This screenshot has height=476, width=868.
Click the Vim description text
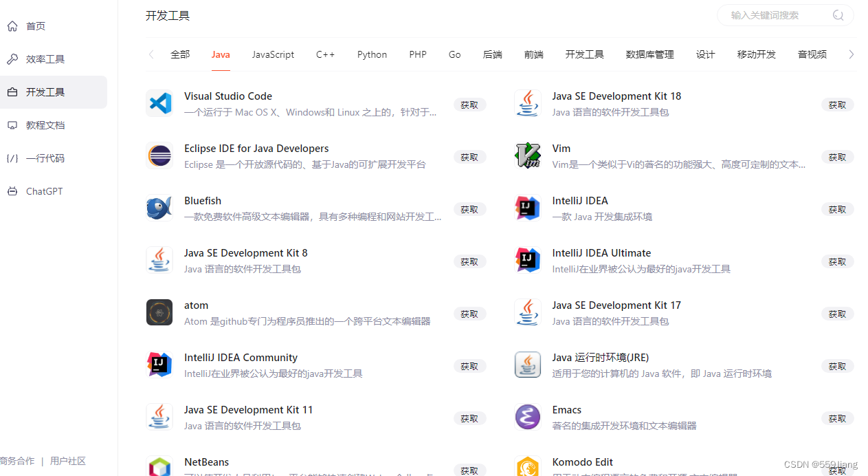[679, 164]
